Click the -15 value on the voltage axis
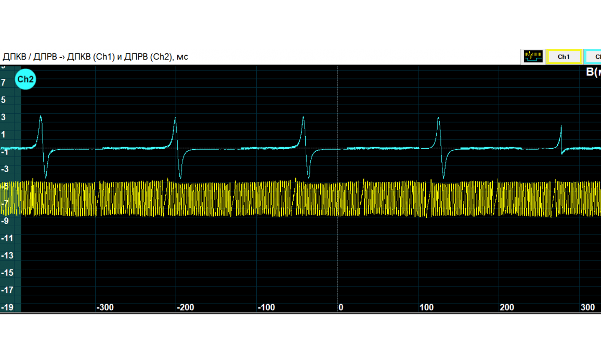 pyautogui.click(x=7, y=273)
